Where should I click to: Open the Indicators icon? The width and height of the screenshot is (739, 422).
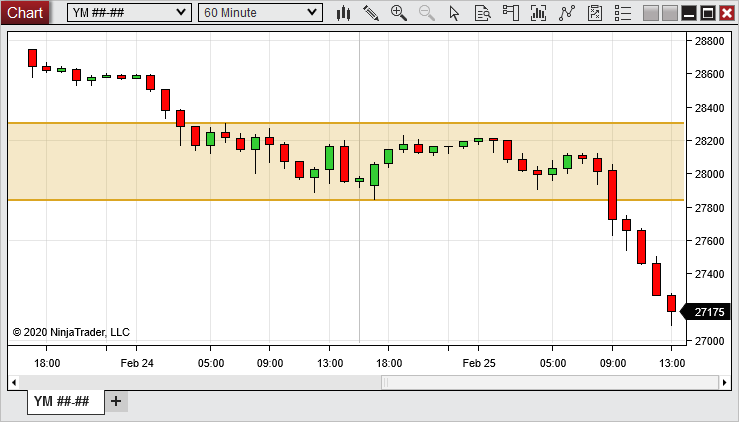[539, 13]
